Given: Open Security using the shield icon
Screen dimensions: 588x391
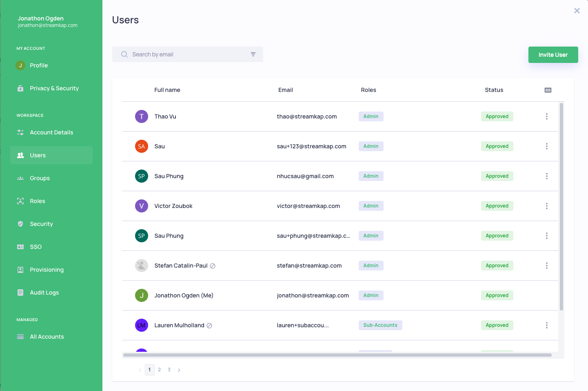Looking at the screenshot, I should (20, 223).
